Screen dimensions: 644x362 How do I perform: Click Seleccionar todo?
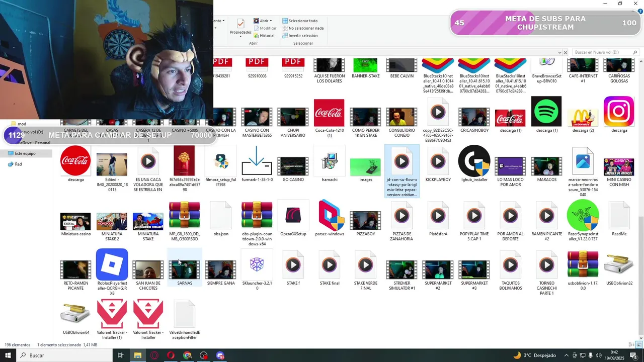coord(300,21)
